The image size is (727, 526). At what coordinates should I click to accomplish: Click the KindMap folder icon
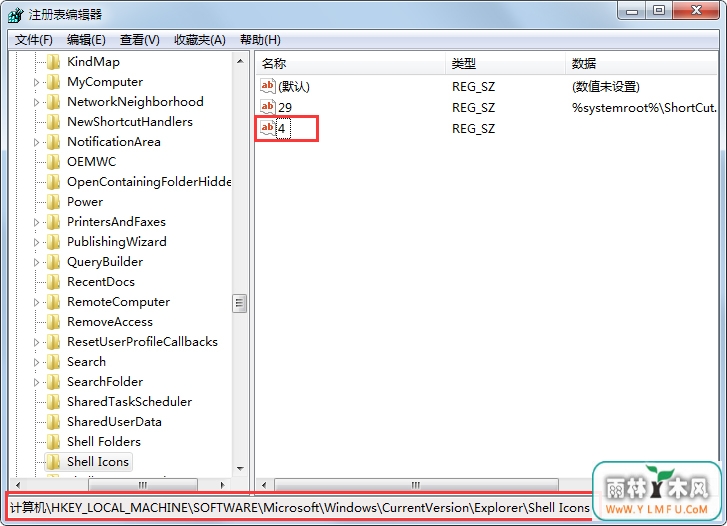(54, 62)
